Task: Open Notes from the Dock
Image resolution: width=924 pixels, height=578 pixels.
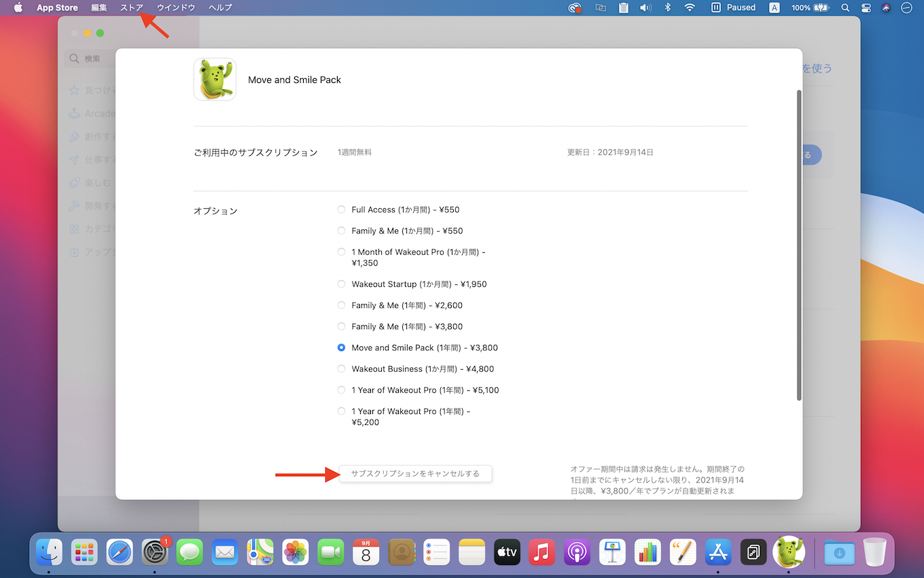Action: click(472, 552)
